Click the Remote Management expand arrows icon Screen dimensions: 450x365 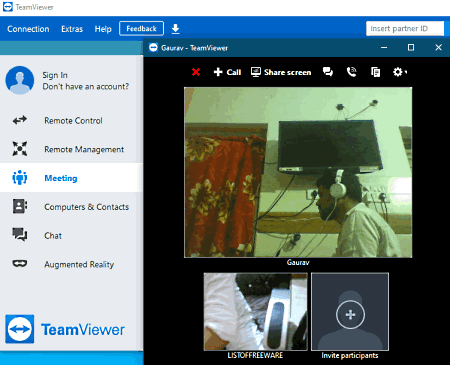coord(20,149)
